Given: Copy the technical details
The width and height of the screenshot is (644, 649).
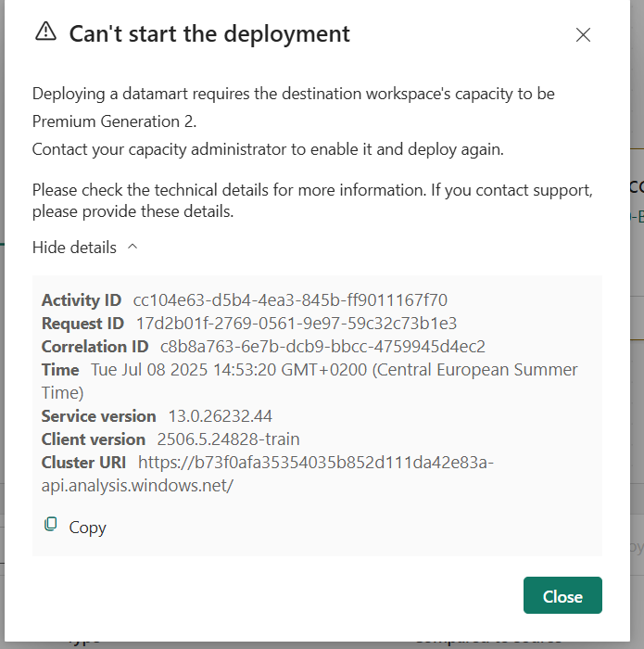Looking at the screenshot, I should coord(75,527).
